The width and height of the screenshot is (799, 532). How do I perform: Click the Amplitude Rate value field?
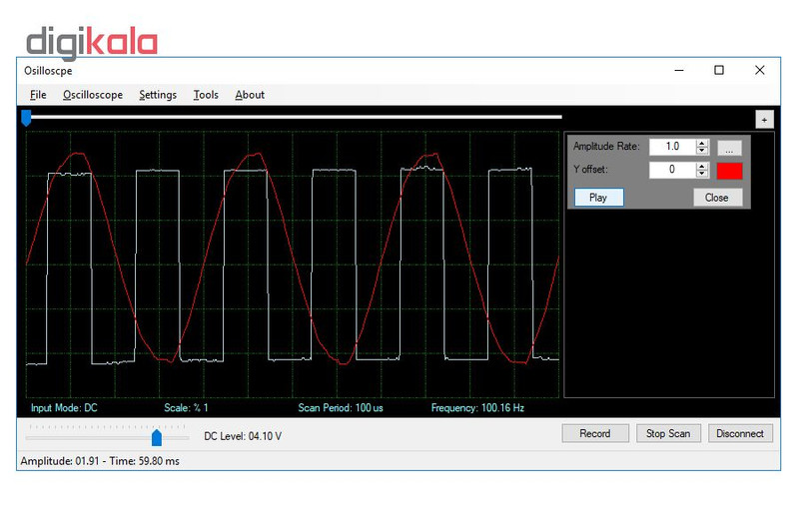[671, 147]
